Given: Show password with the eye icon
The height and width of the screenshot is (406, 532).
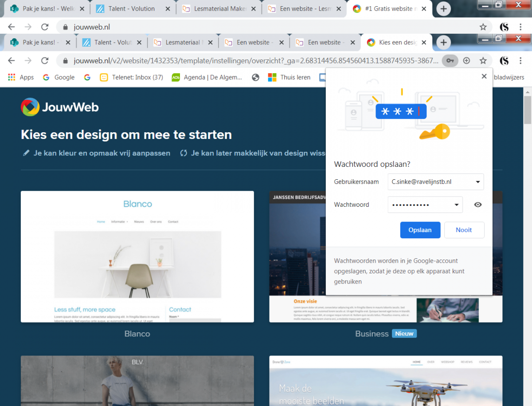Looking at the screenshot, I should pos(478,205).
